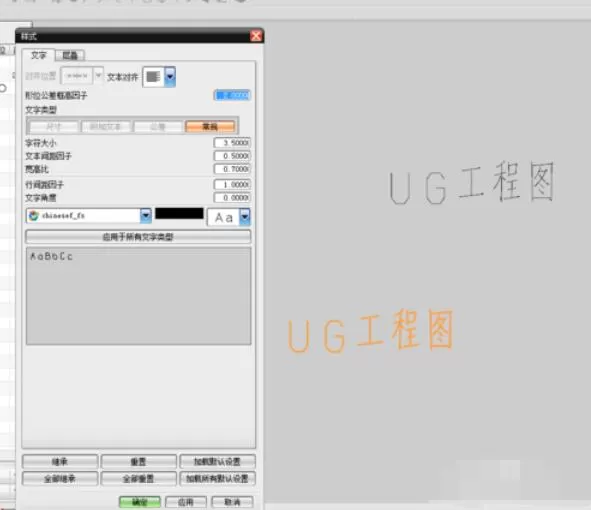Click the 宽高比 field showing 0.7000

[232, 169]
